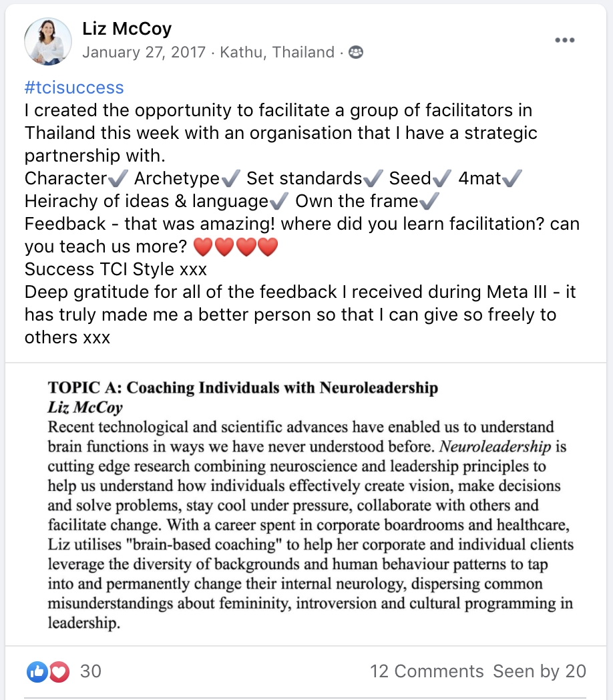613x700 pixels.
Task: Open the #tcisuccess hashtag link
Action: click(74, 87)
